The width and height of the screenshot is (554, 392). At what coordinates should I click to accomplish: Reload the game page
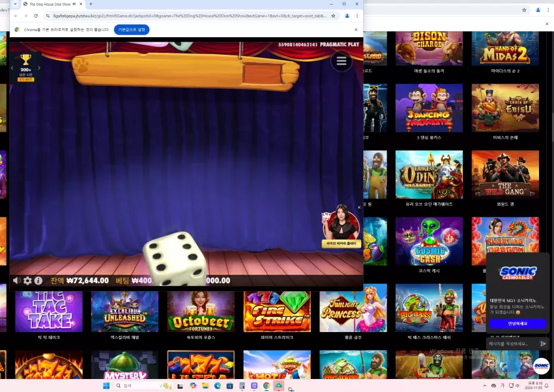point(36,16)
